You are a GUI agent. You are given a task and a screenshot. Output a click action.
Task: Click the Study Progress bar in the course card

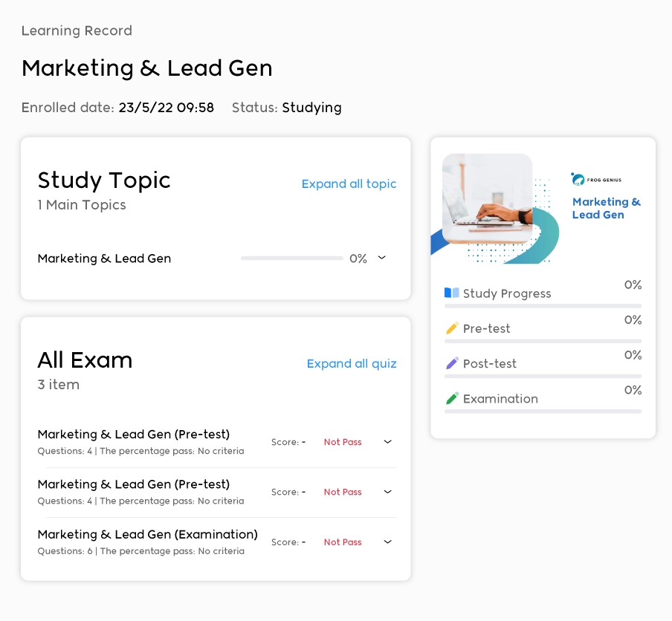click(x=543, y=305)
